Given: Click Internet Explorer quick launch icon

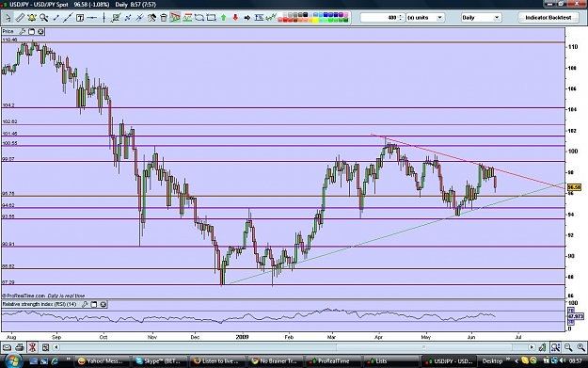Looking at the screenshot, I should [x=55, y=361].
